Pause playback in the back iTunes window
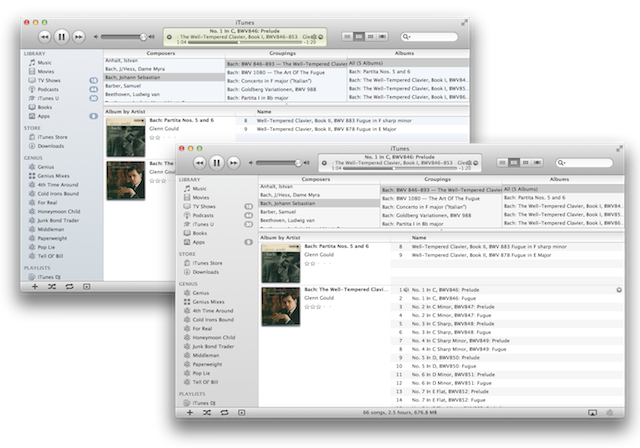The height and width of the screenshot is (448, 640). [61, 37]
